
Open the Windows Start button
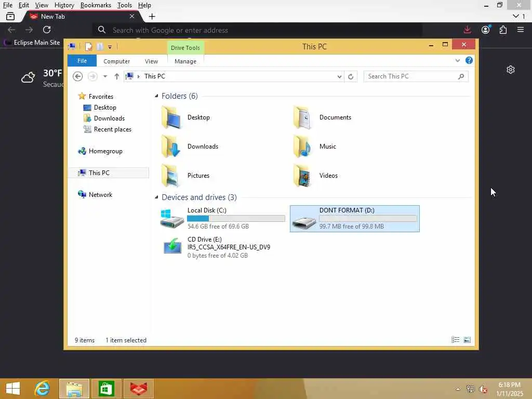pos(13,389)
